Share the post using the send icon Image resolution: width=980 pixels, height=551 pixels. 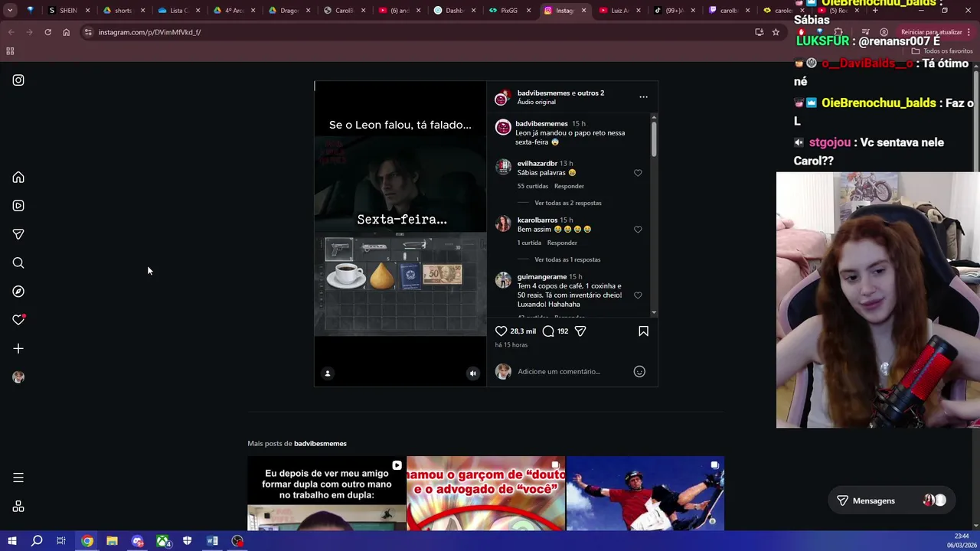pos(580,331)
